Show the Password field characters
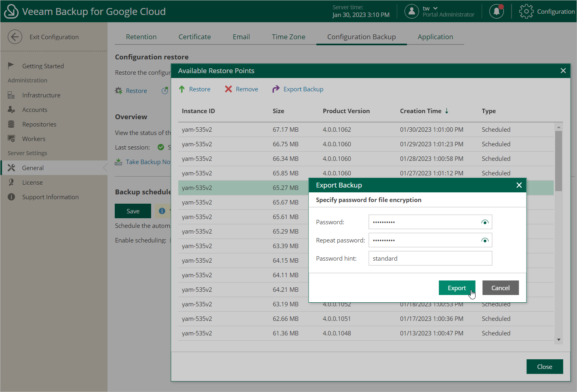577x392 pixels. pyautogui.click(x=485, y=222)
